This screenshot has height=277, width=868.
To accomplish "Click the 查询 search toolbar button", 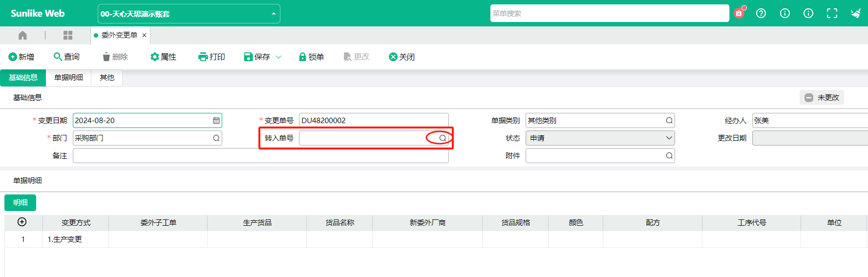I will 66,57.
